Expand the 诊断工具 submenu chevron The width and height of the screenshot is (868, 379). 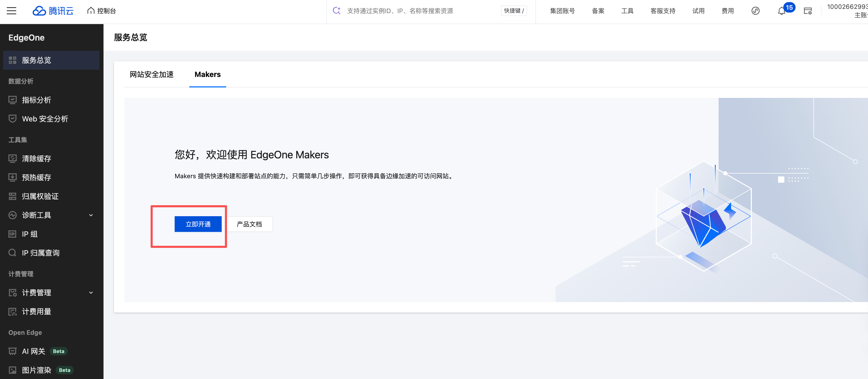point(91,215)
